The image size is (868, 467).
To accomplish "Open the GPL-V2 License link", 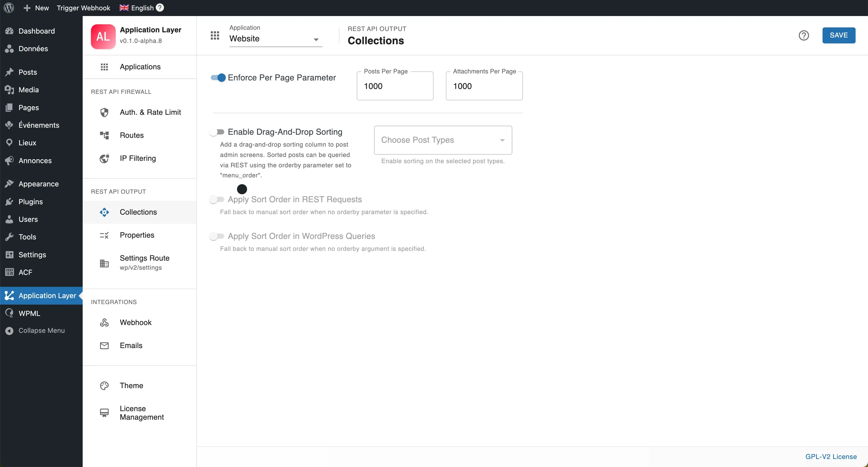I will (x=831, y=457).
